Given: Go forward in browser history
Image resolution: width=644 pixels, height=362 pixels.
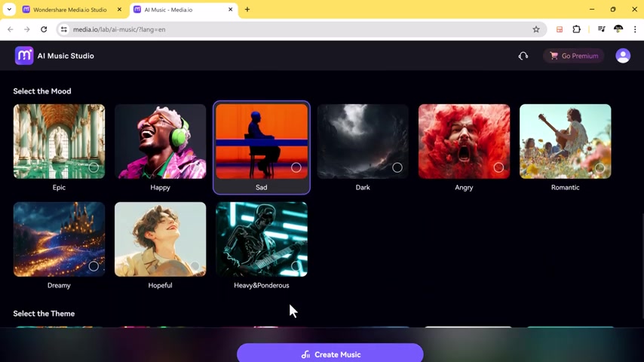Looking at the screenshot, I should [27, 29].
